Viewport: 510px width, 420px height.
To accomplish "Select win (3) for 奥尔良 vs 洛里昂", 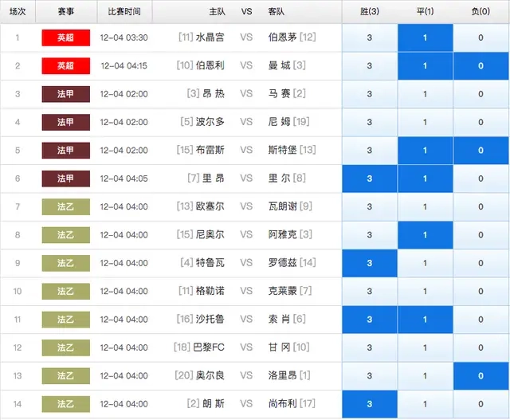I will pyautogui.click(x=370, y=375).
